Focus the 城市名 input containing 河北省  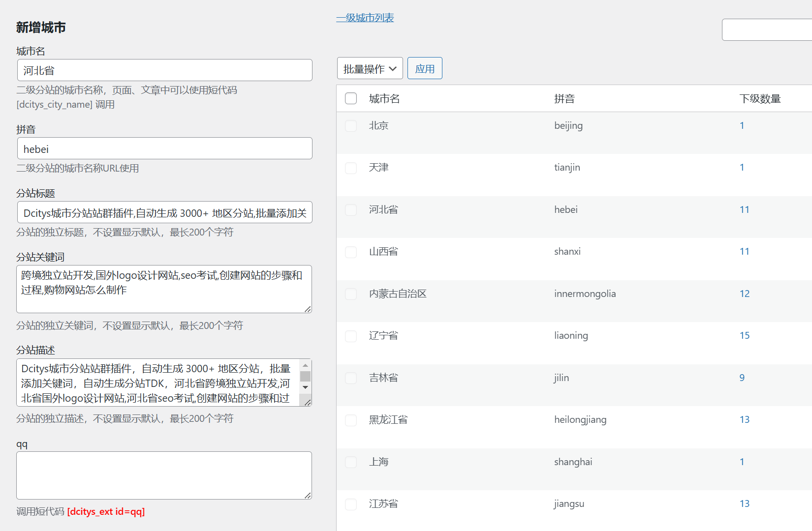165,70
